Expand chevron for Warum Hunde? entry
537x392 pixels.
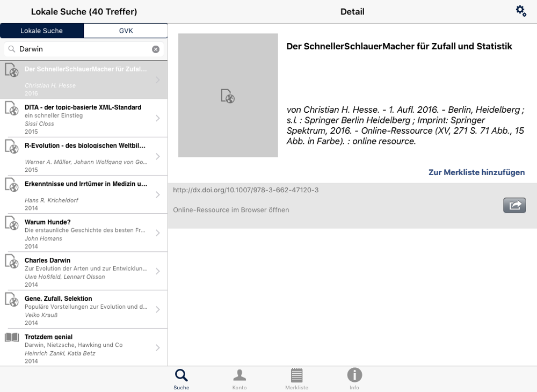pyautogui.click(x=157, y=233)
